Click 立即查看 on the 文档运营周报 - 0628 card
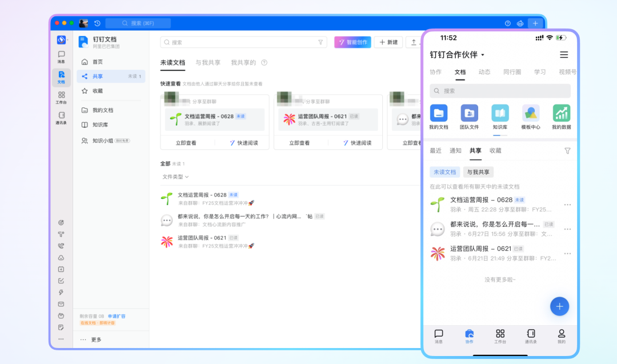The width and height of the screenshot is (617, 364). (x=186, y=143)
